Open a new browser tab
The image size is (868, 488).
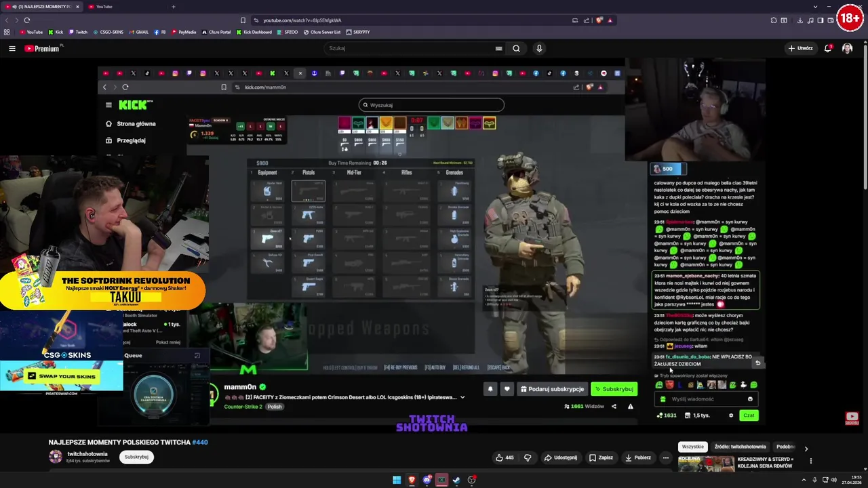point(173,7)
